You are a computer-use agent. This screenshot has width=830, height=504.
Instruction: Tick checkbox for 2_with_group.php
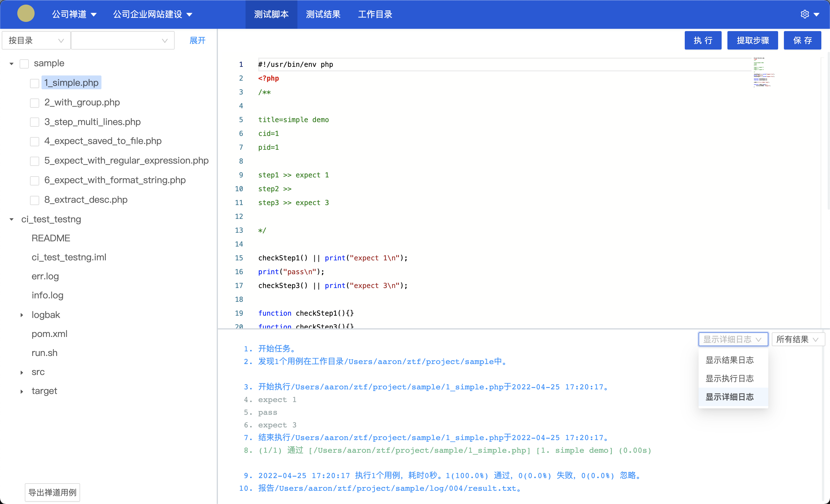(x=34, y=103)
